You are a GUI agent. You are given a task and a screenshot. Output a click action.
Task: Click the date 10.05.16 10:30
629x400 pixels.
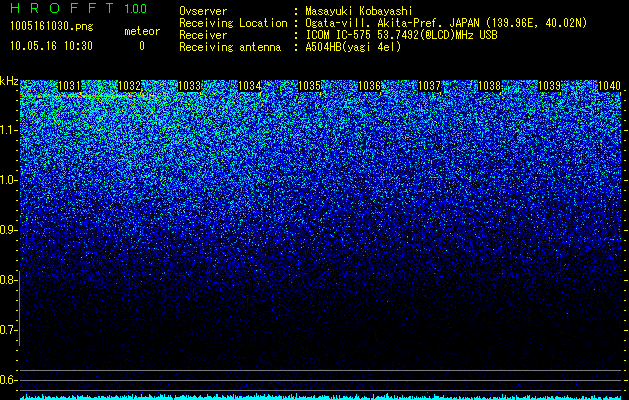(x=51, y=46)
